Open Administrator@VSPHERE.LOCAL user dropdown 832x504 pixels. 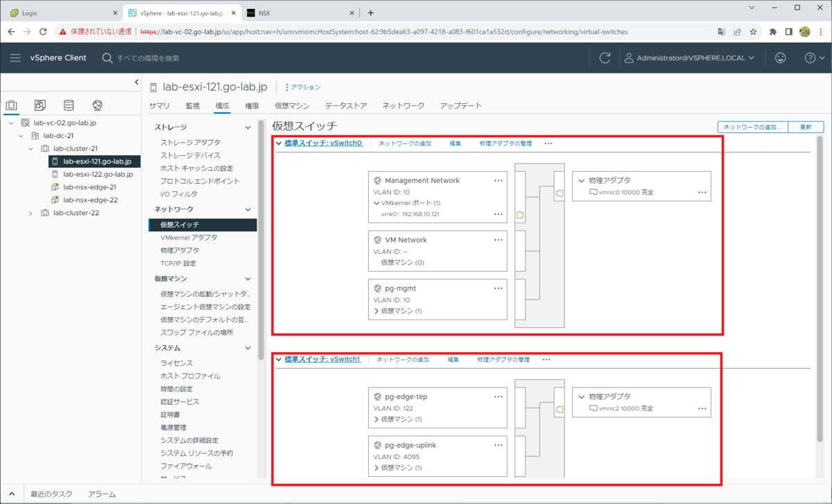(689, 58)
